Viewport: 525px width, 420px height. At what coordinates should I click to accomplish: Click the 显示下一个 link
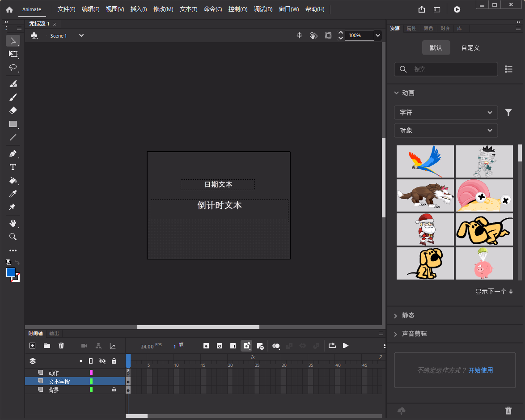pos(494,291)
